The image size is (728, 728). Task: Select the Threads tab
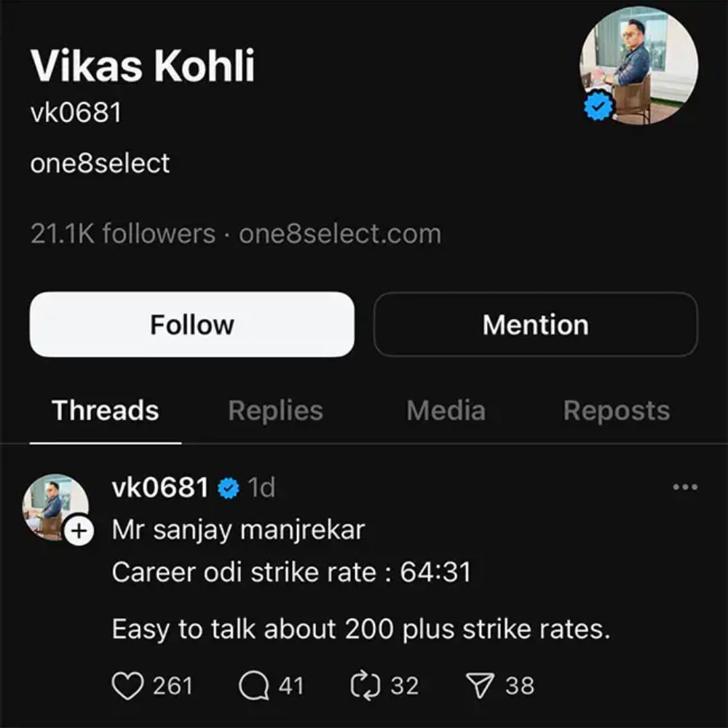pyautogui.click(x=105, y=411)
